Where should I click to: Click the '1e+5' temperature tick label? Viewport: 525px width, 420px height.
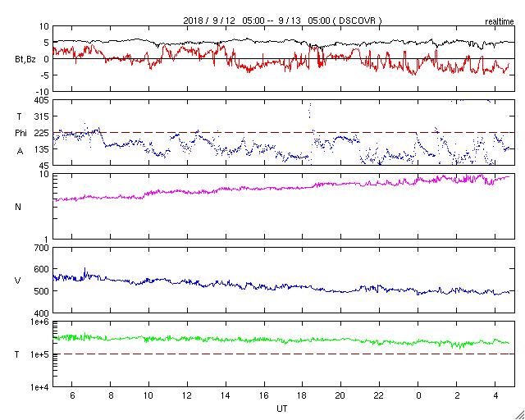[x=40, y=354]
